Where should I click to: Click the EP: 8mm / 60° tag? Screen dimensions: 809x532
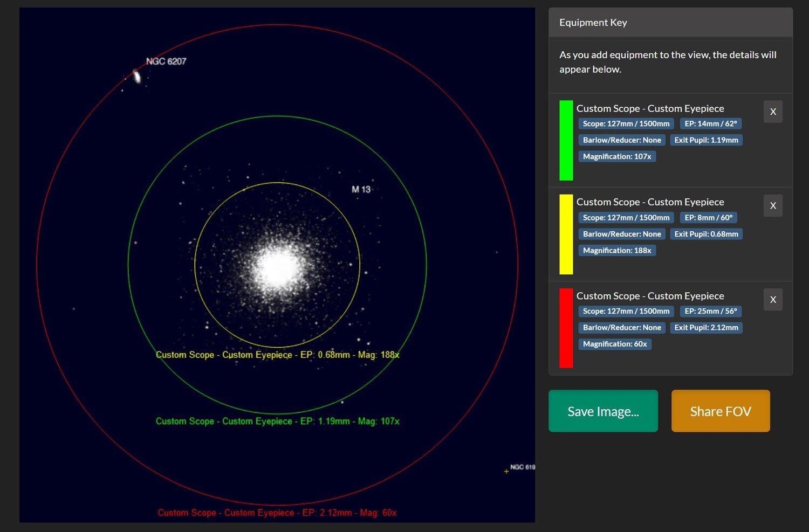(x=709, y=217)
